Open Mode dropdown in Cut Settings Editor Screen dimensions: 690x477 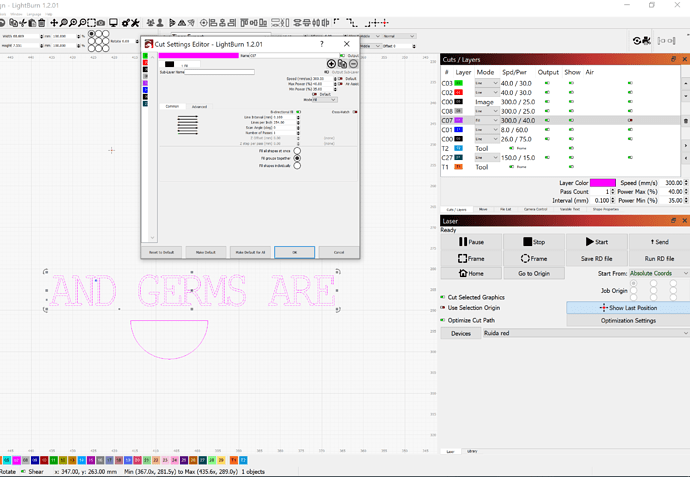click(325, 100)
